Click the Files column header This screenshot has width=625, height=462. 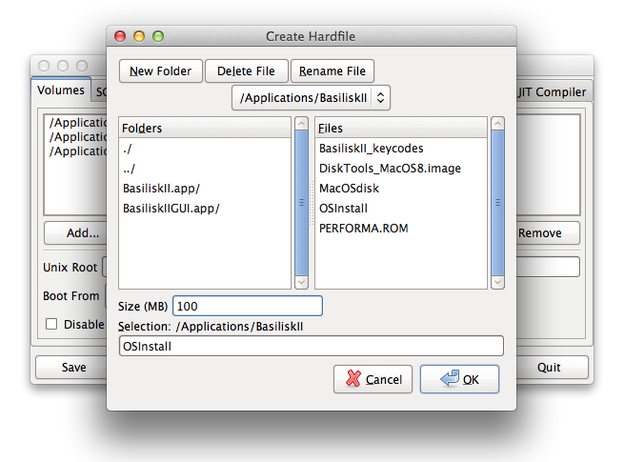(401, 128)
